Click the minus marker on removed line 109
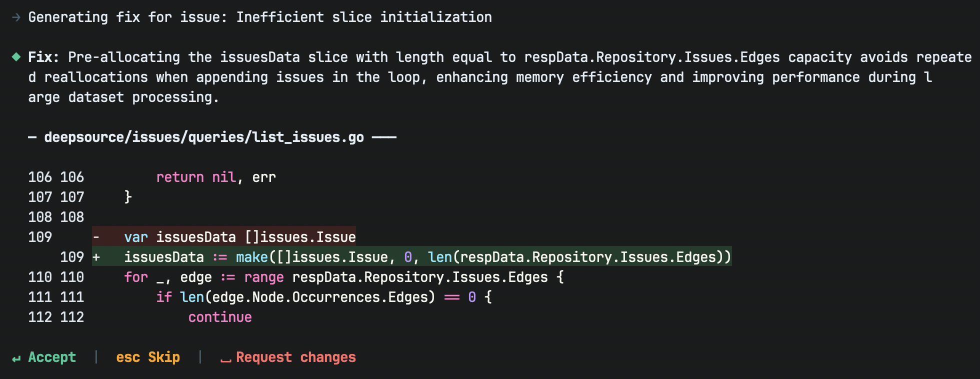Screen dimensions: 980x379 pos(96,237)
